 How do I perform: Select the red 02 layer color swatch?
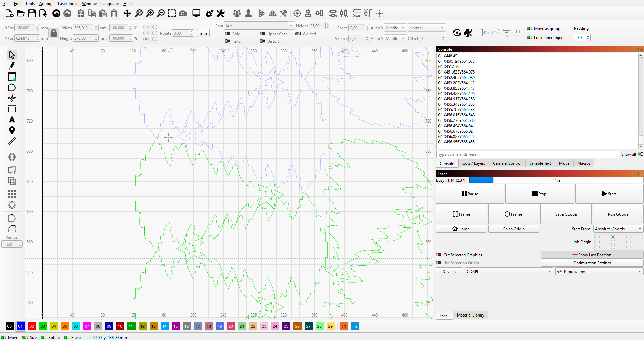click(32, 326)
